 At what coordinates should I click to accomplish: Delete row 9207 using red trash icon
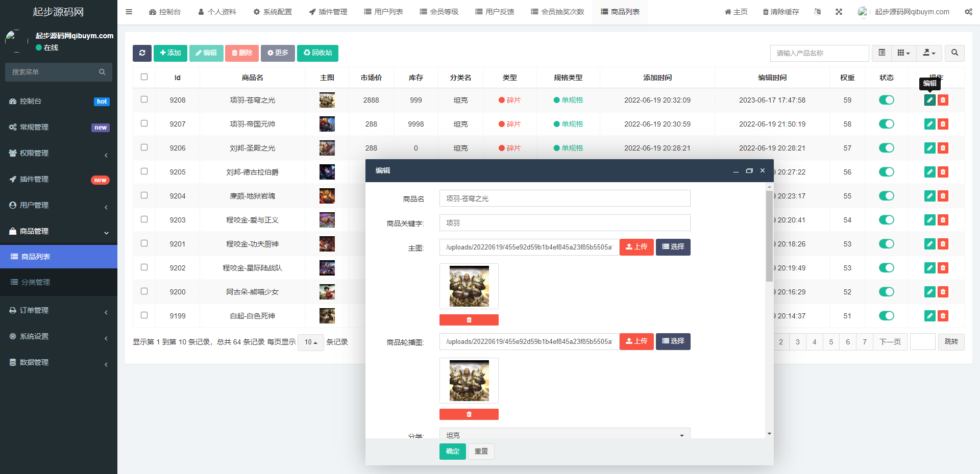point(943,124)
